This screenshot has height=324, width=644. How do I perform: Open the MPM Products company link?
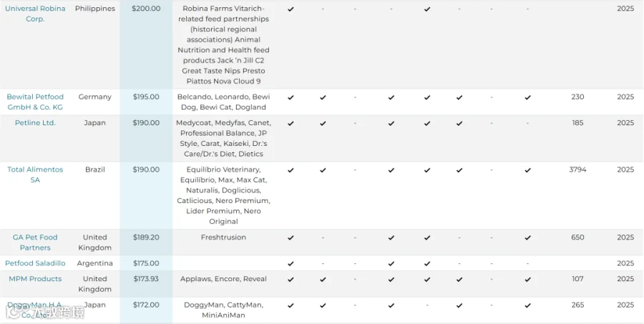pos(35,279)
